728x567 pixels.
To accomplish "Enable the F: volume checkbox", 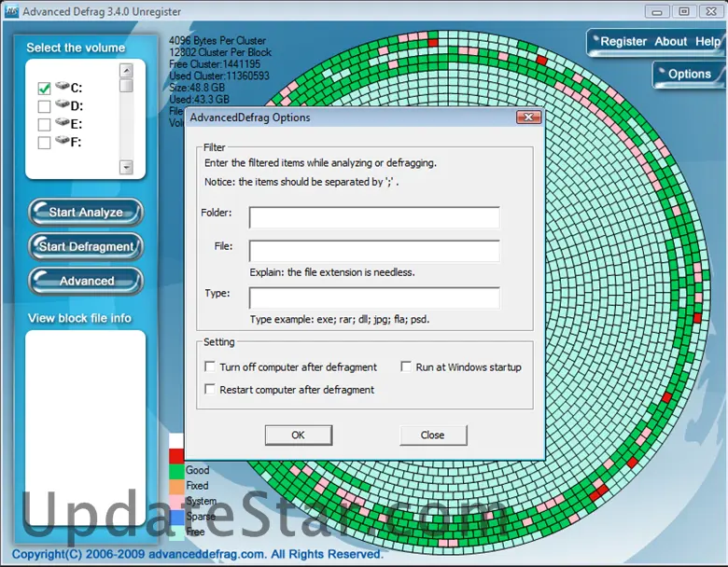I will (44, 143).
